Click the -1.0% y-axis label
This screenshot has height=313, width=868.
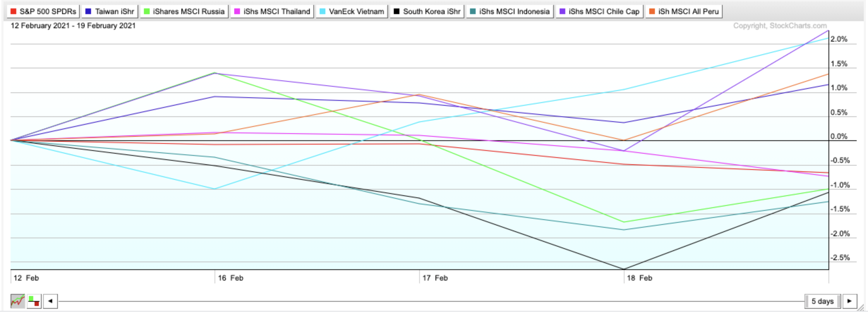[x=840, y=185]
